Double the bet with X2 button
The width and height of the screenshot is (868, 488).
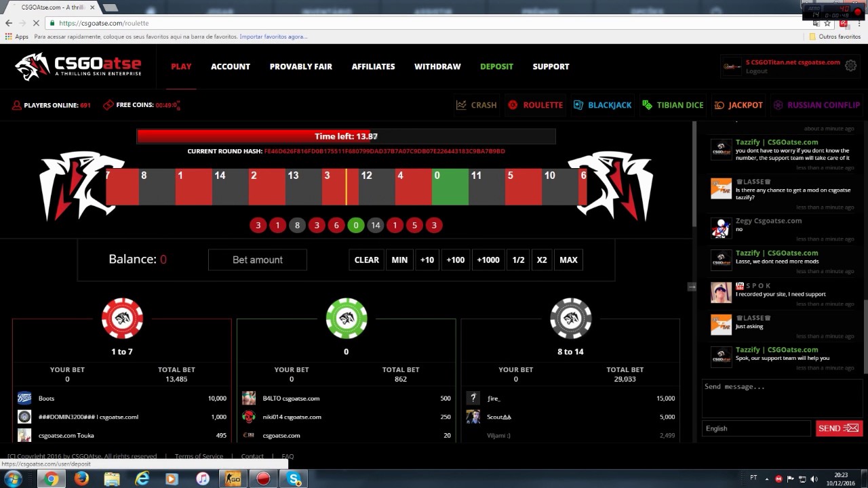tap(542, 260)
